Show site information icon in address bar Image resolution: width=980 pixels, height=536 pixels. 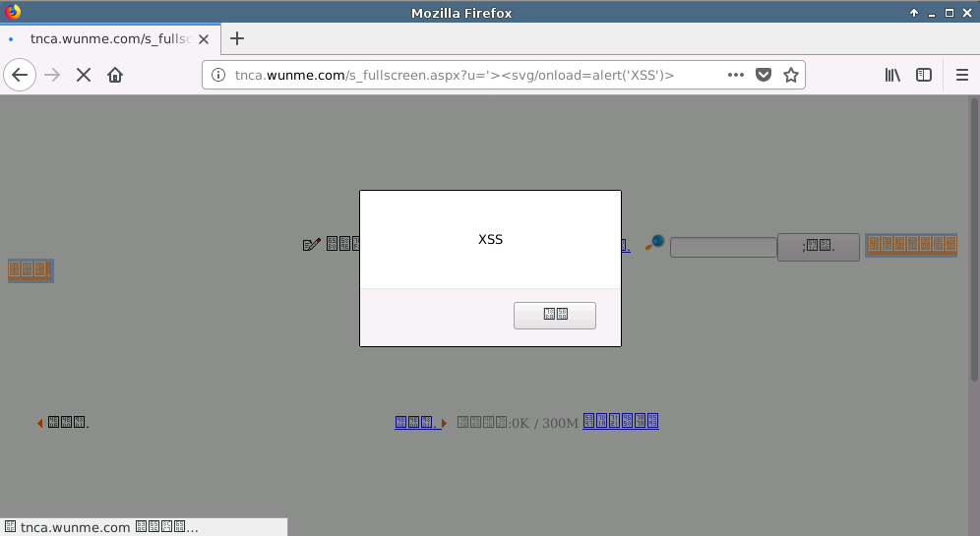(218, 75)
